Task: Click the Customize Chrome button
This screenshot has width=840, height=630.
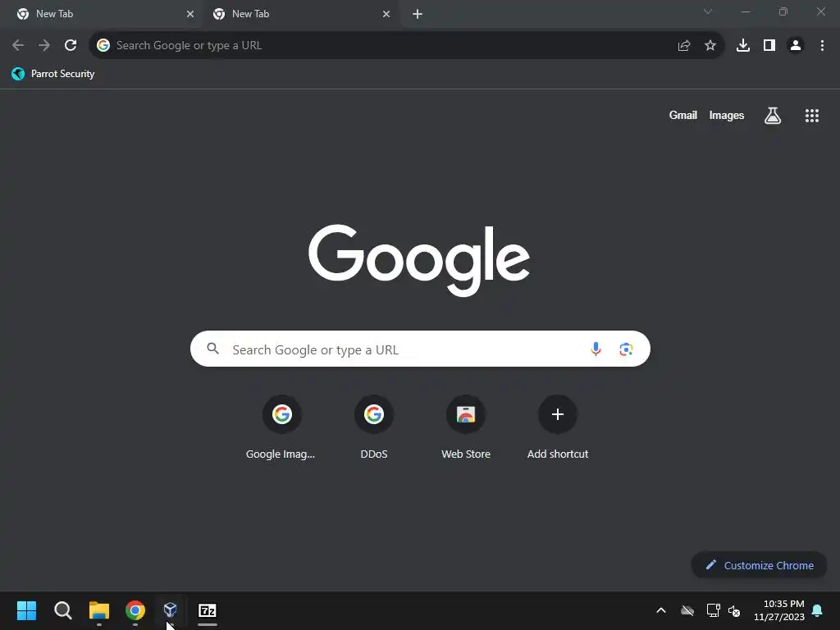Action: click(759, 565)
